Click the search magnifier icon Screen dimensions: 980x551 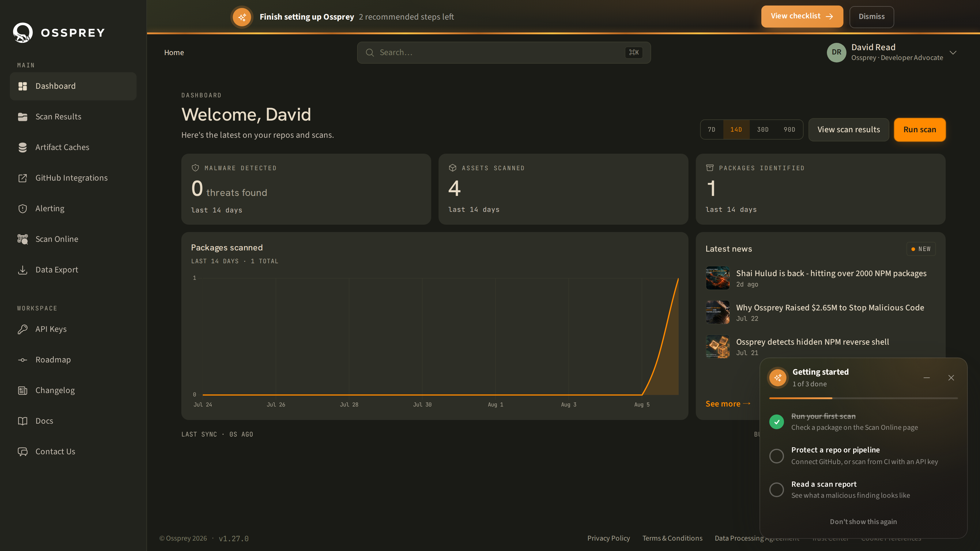(370, 52)
